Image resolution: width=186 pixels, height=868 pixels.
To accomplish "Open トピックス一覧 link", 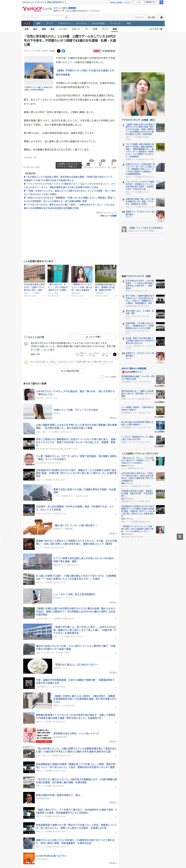I will click(155, 29).
